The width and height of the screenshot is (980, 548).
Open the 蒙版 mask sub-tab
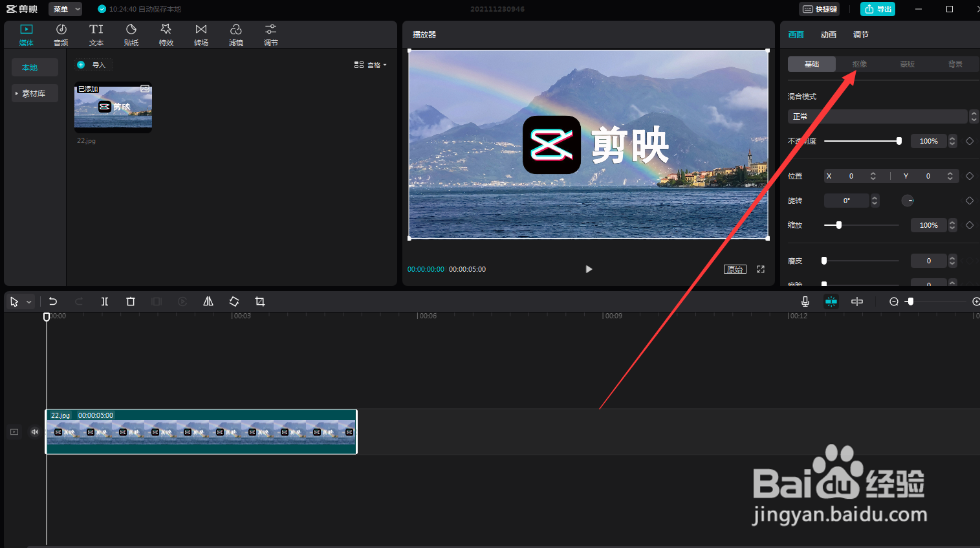click(908, 64)
